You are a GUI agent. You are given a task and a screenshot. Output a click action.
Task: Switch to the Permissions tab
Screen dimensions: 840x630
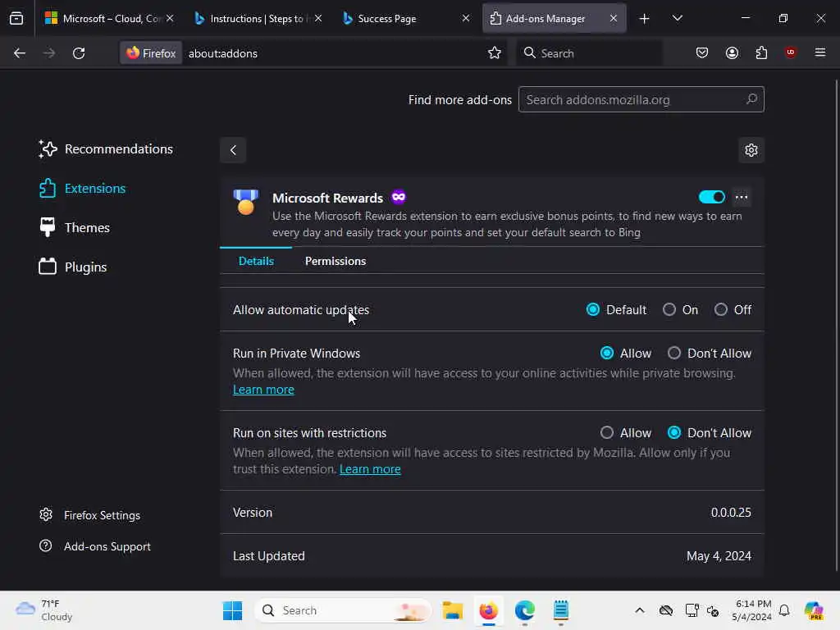336,261
